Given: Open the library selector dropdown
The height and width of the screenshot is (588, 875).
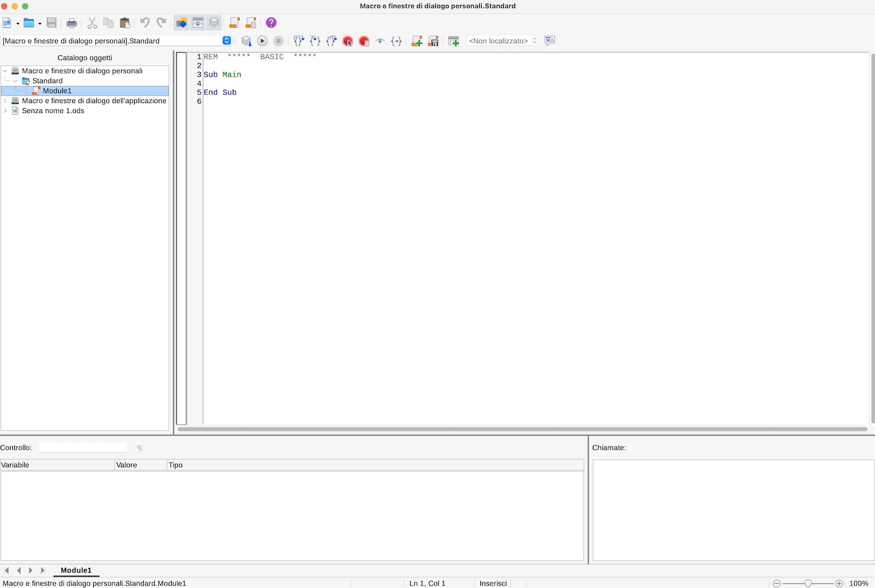Looking at the screenshot, I should pos(227,41).
